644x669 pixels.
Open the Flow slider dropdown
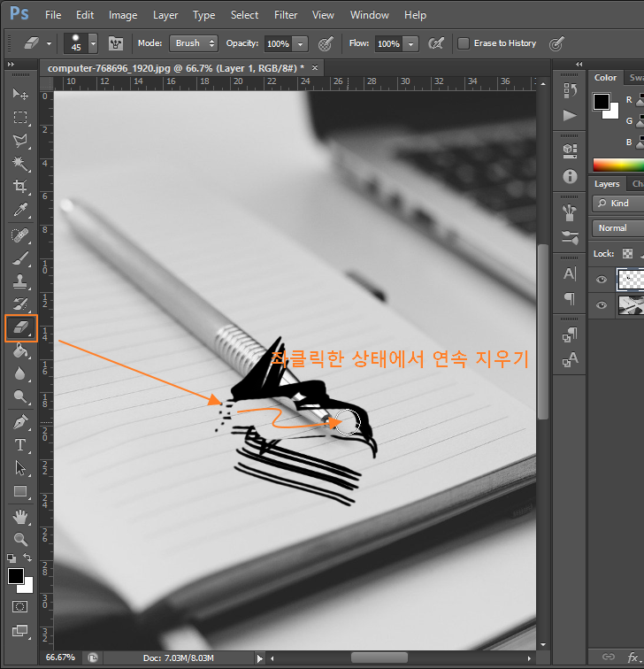(410, 44)
